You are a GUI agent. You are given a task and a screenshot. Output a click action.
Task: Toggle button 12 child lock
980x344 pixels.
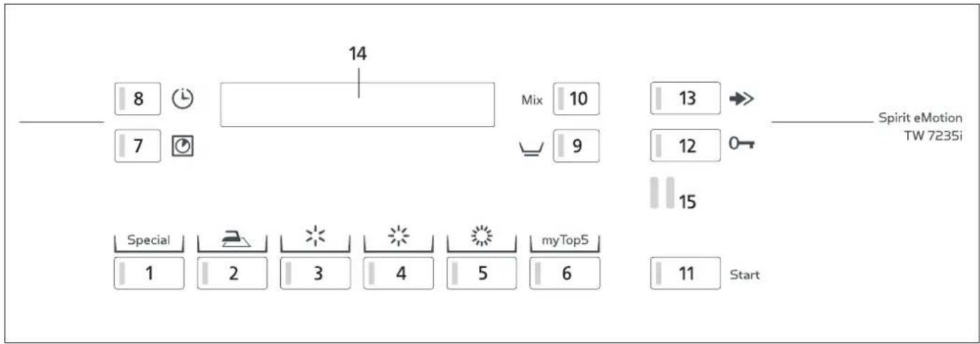[686, 146]
